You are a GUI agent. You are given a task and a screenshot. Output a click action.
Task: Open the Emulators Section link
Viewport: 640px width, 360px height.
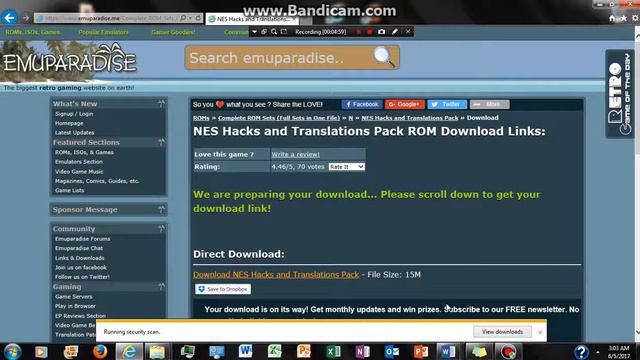79,162
